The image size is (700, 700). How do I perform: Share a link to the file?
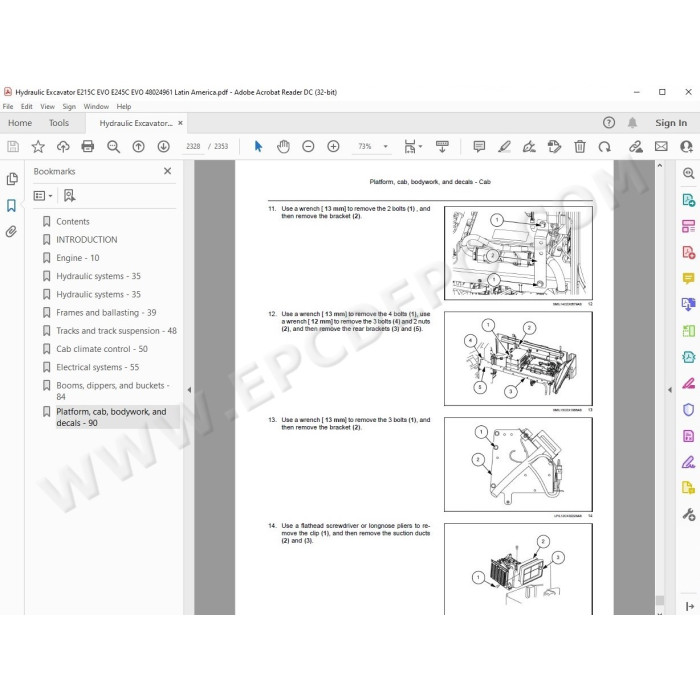coord(636,146)
